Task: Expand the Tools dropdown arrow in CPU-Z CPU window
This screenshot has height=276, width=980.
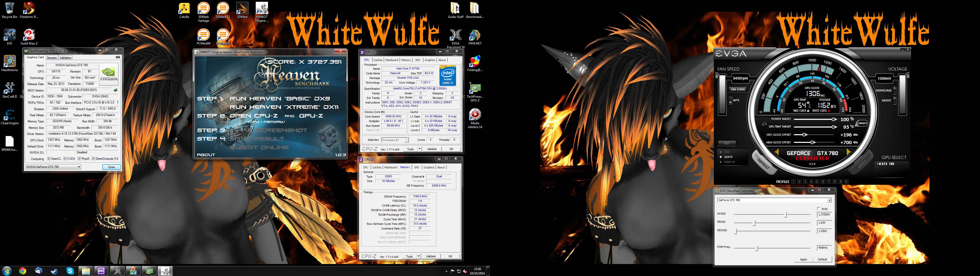Action: 420,149
